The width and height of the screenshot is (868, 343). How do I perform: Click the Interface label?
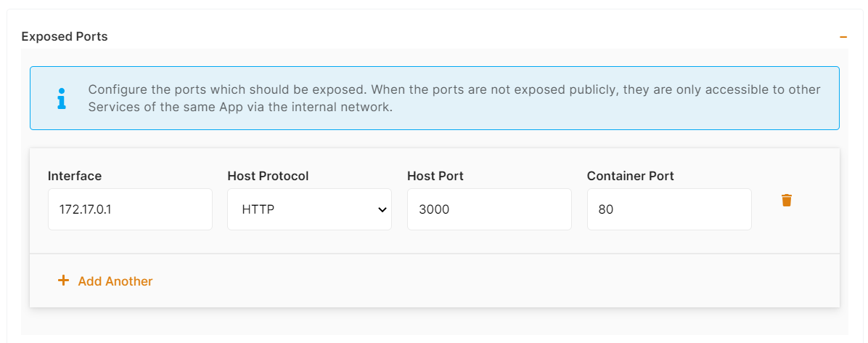[x=75, y=176]
